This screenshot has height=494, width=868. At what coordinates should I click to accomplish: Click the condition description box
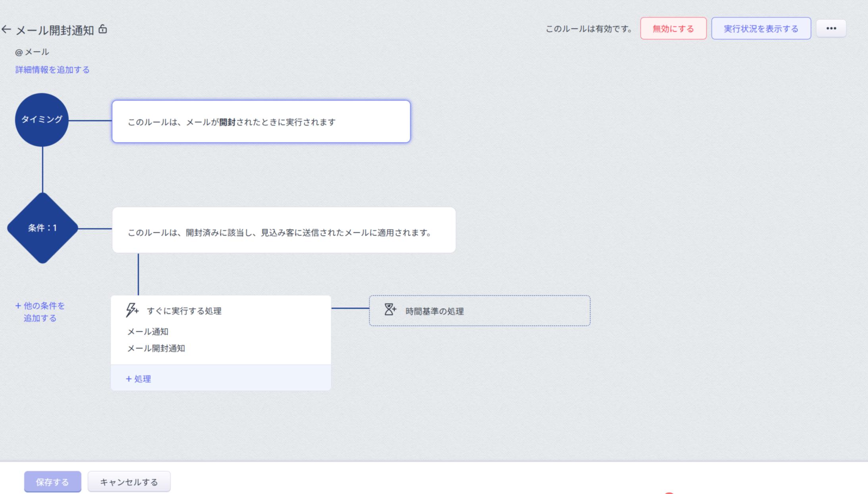284,231
